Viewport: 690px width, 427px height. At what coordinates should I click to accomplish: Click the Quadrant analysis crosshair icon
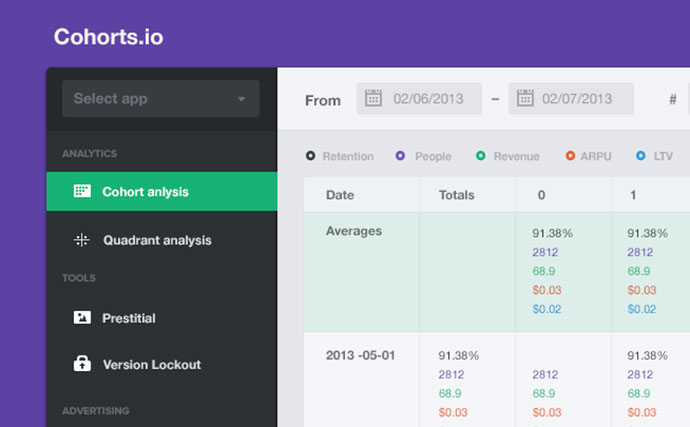(x=81, y=240)
